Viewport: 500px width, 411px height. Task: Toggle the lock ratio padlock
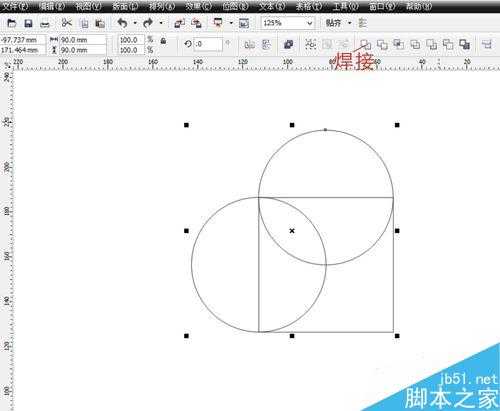[x=163, y=41]
